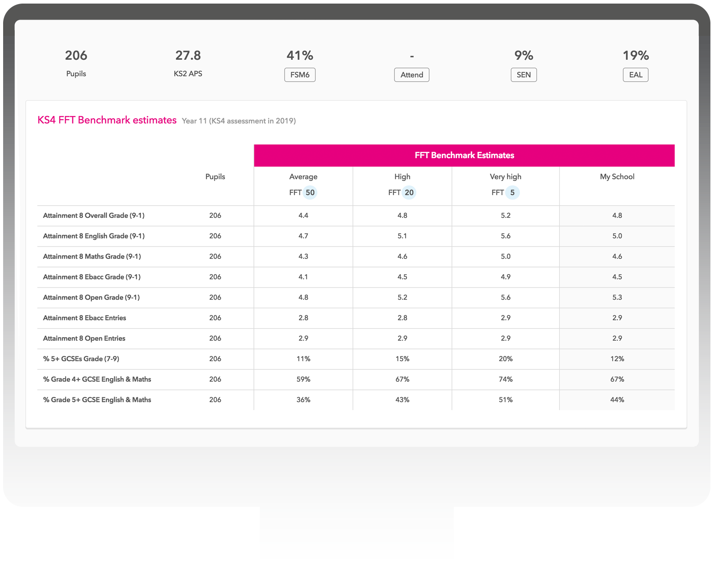Select the SEN stat badge

(523, 75)
